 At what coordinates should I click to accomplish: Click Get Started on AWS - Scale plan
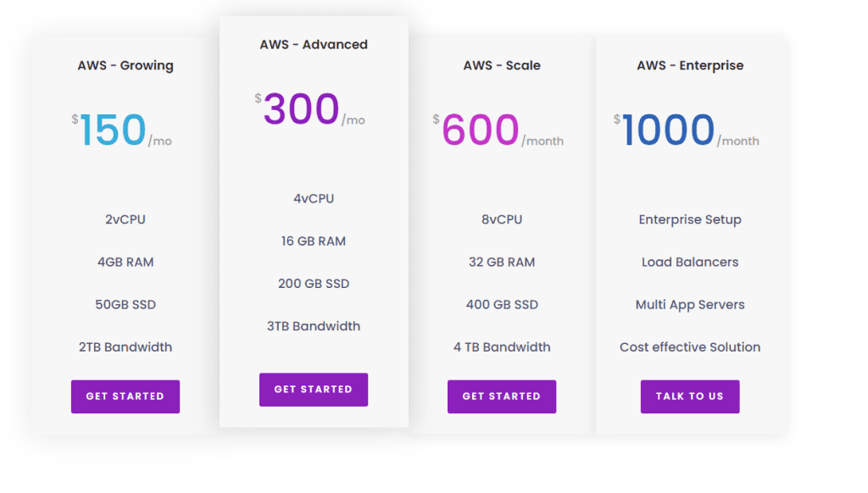pyautogui.click(x=502, y=396)
